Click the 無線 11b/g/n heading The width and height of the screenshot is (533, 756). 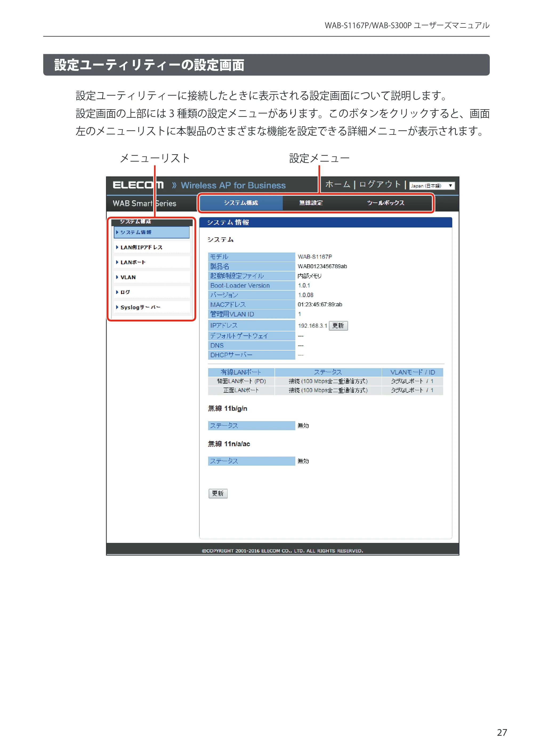(227, 409)
